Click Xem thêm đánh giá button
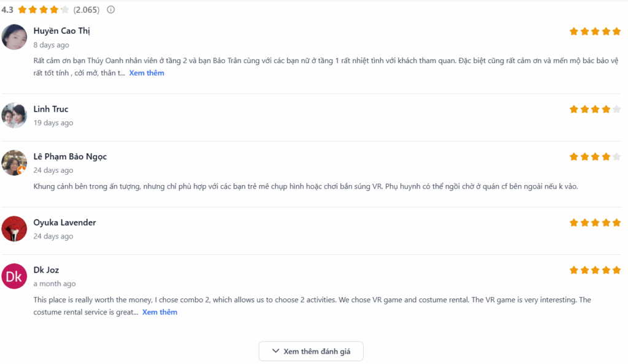Image resolution: width=628 pixels, height=364 pixels. pos(311,351)
